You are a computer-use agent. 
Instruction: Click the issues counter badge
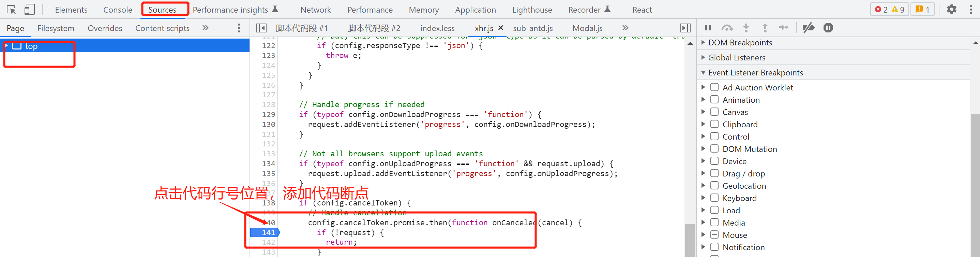922,10
